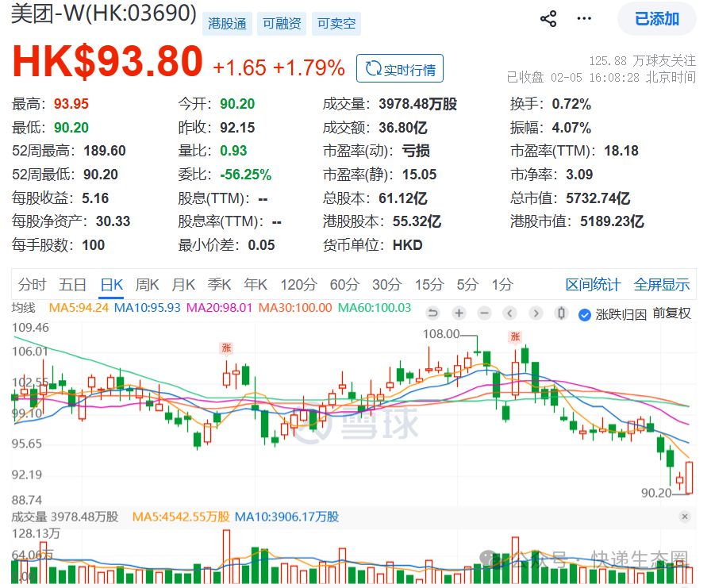Click the 可融资 tag
The image size is (711, 588).
click(282, 24)
